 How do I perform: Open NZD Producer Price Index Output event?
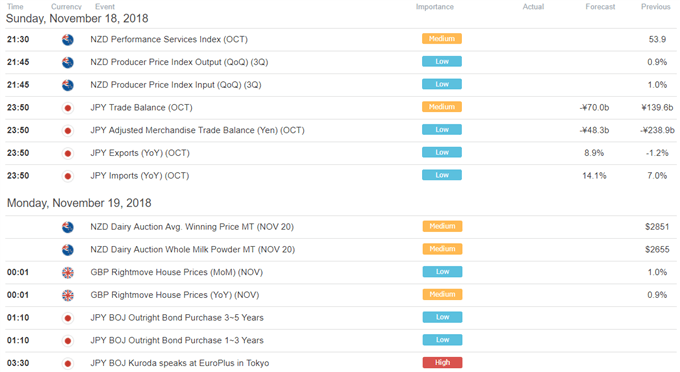click(x=179, y=62)
